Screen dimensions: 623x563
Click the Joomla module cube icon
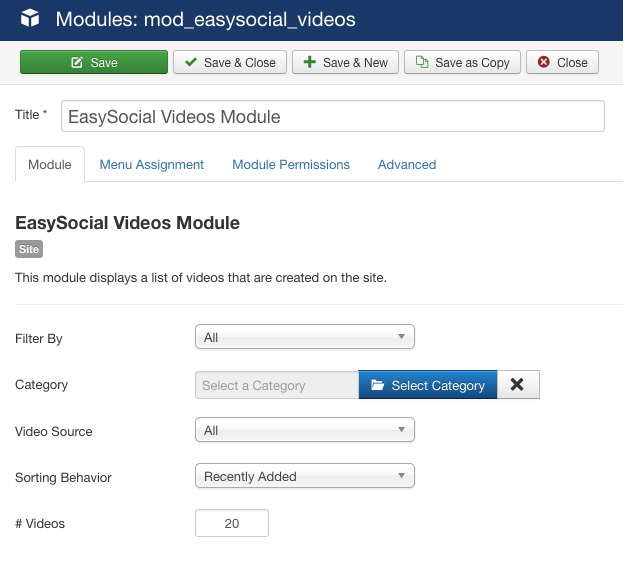pos(30,19)
